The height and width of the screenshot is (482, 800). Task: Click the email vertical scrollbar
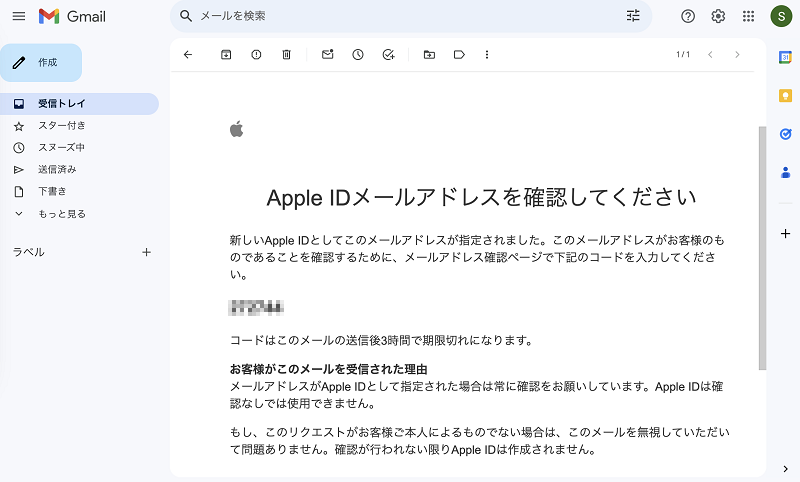coord(762,248)
